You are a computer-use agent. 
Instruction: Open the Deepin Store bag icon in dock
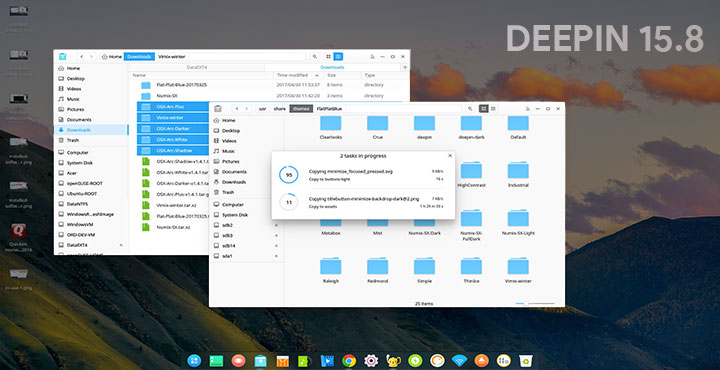pos(283,361)
